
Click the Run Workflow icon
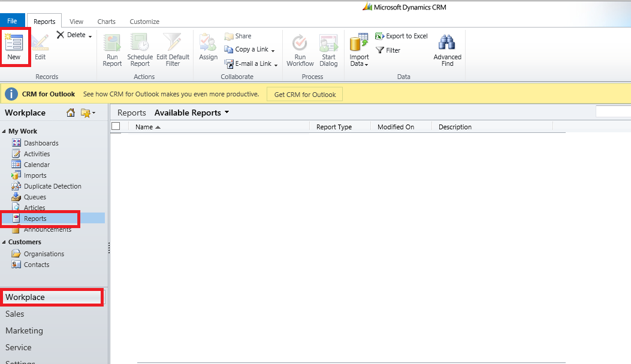[x=300, y=43]
